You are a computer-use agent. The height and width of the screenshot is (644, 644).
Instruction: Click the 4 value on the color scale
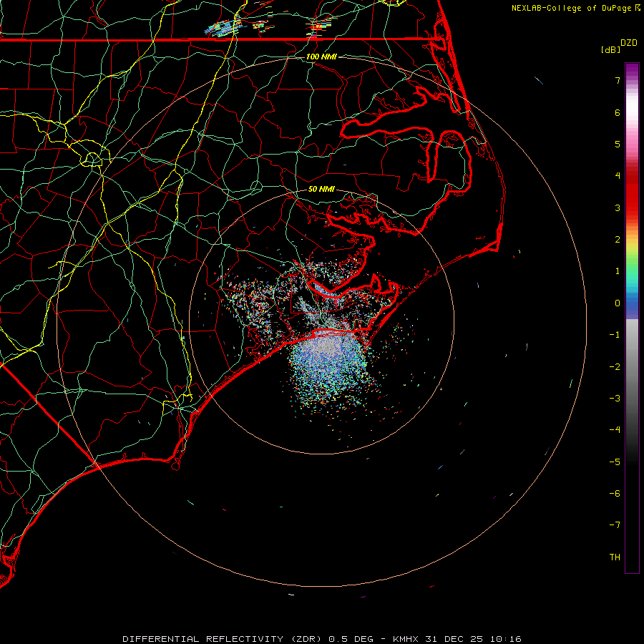click(x=618, y=176)
